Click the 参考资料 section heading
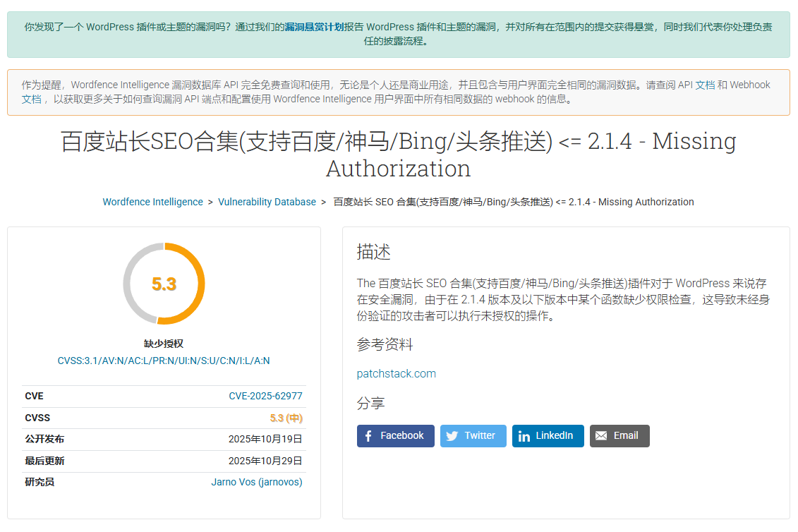The image size is (798, 532). pyautogui.click(x=385, y=345)
